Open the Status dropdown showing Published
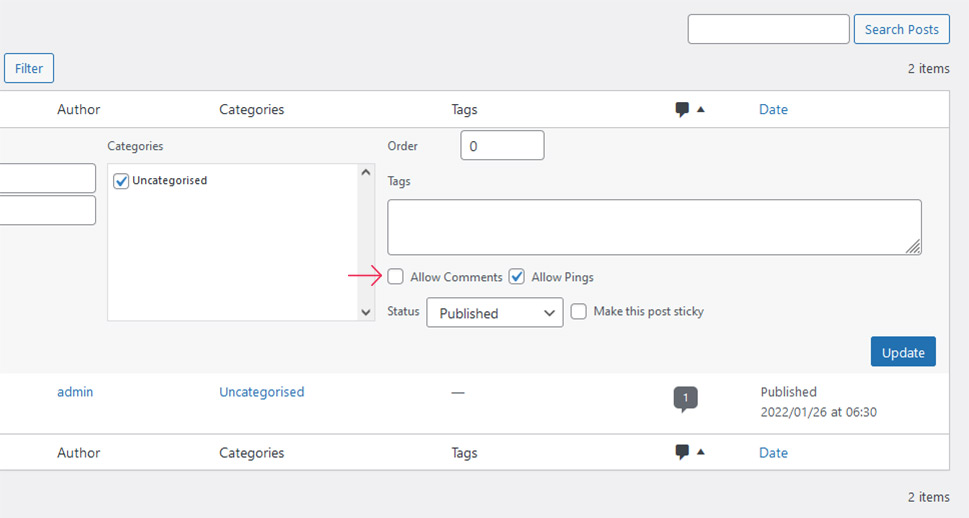This screenshot has width=969, height=518. pos(494,313)
